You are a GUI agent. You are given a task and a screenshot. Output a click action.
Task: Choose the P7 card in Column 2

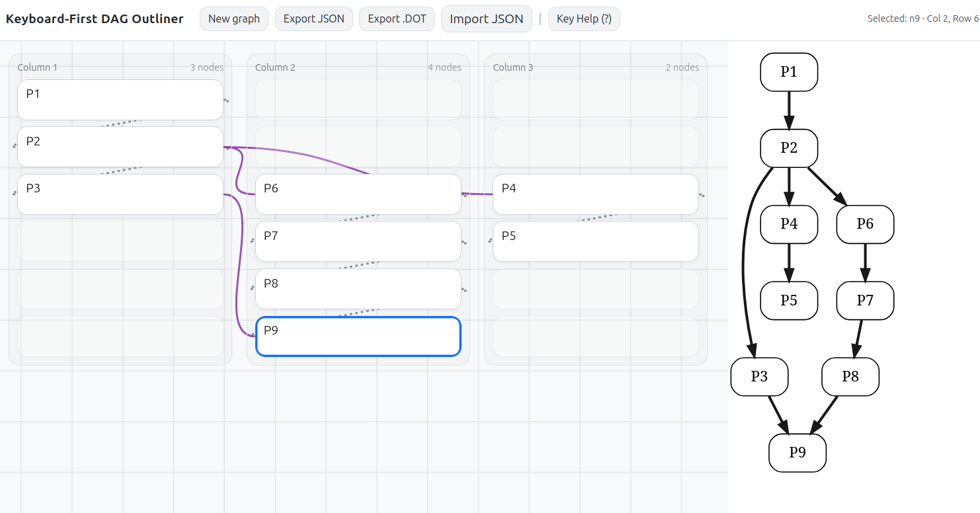tap(358, 241)
